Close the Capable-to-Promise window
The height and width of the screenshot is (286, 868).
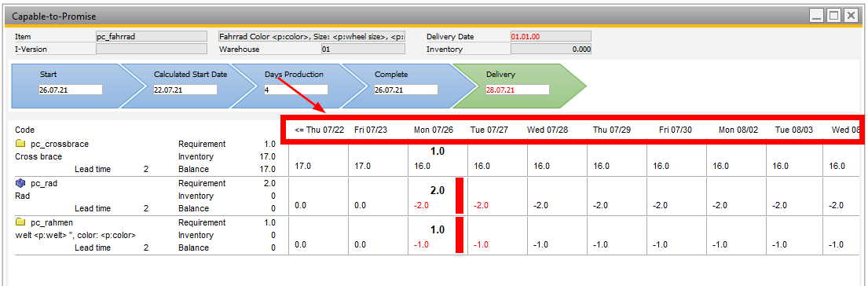pos(850,16)
